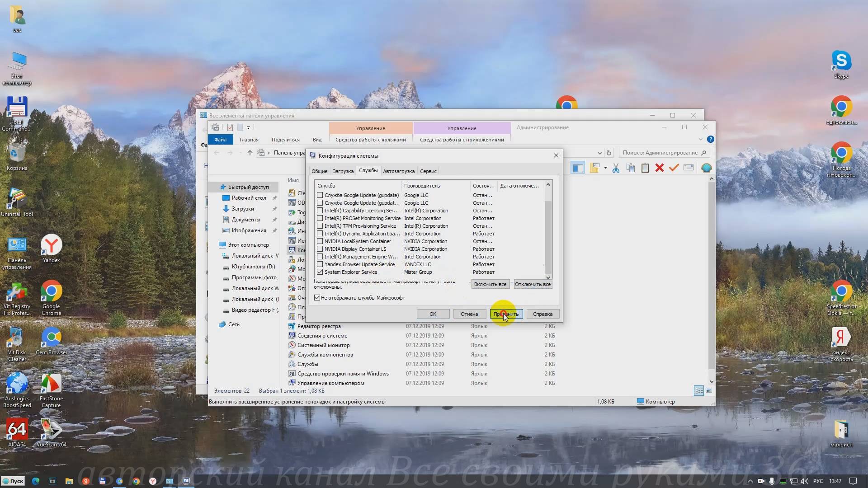Image resolution: width=868 pixels, height=488 pixels.
Task: Click the red X Delete icon
Action: pos(660,168)
